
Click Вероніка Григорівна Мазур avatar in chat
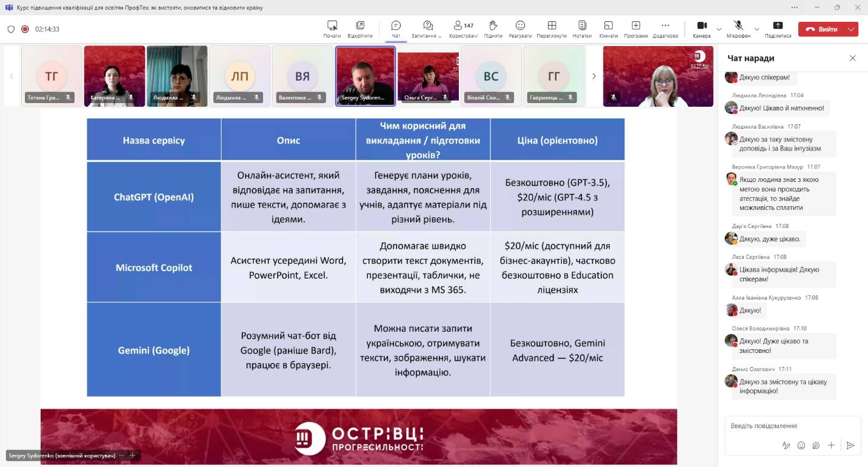click(x=732, y=179)
